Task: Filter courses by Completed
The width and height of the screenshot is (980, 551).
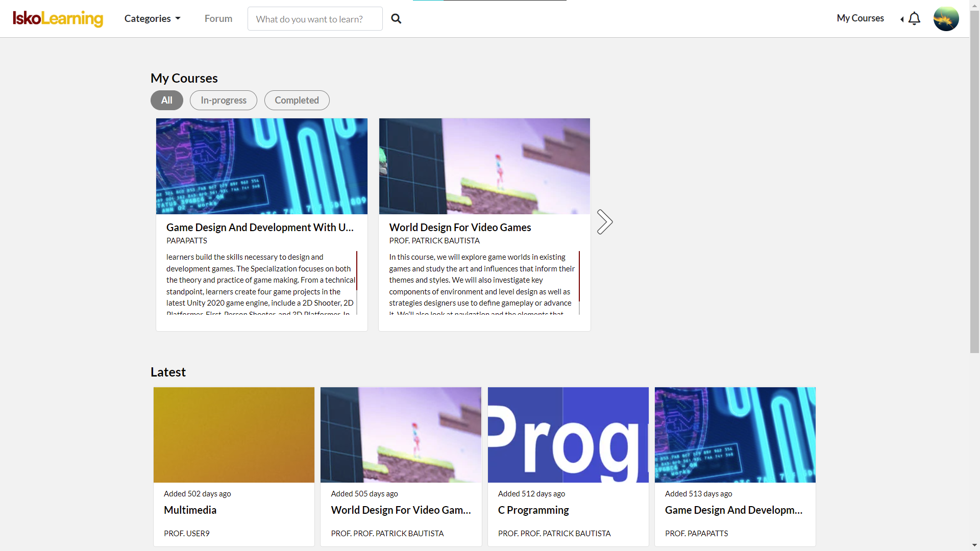Action: [297, 101]
